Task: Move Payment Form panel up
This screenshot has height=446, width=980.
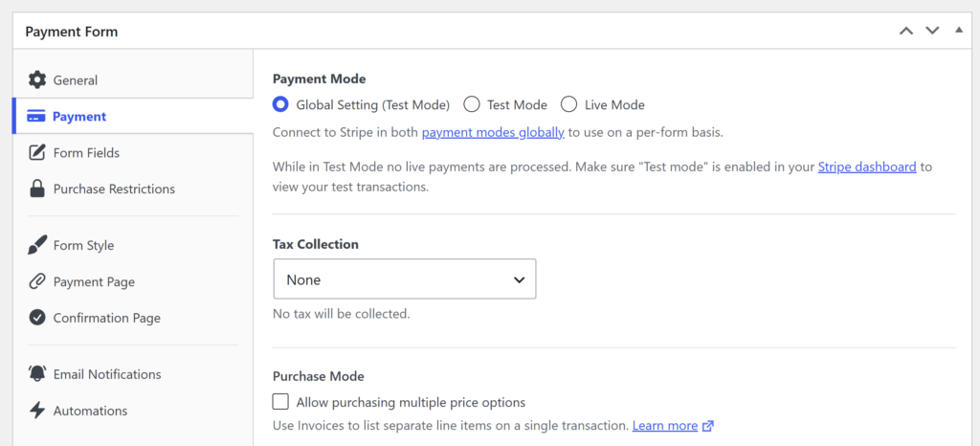Action: tap(906, 31)
